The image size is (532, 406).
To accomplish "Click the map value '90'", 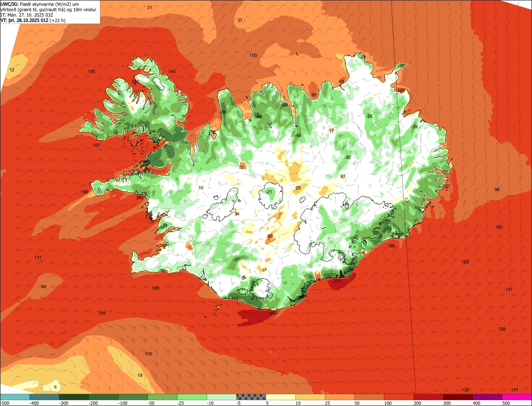I will [x=314, y=95].
